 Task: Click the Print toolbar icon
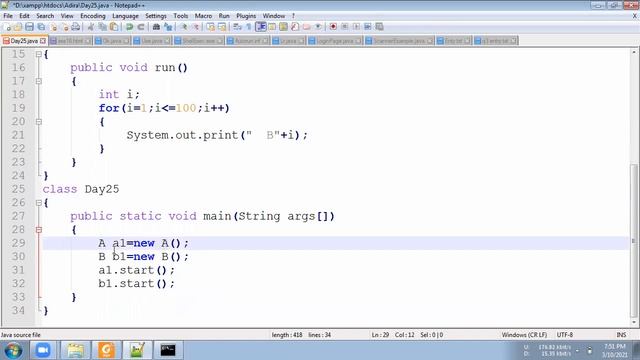[76, 27]
